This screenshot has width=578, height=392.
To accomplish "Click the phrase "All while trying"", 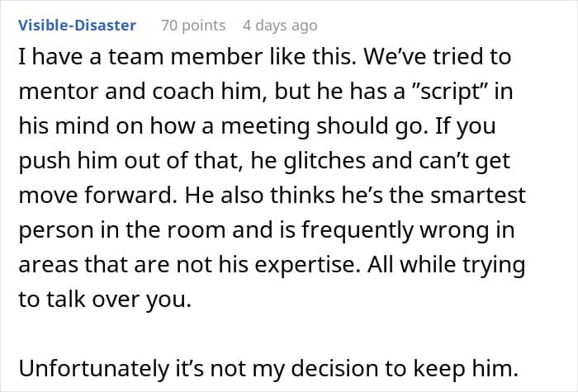I will pos(446,265).
